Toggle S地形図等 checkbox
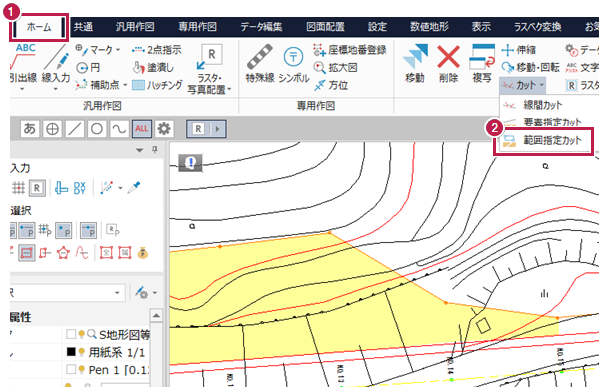 [71, 334]
